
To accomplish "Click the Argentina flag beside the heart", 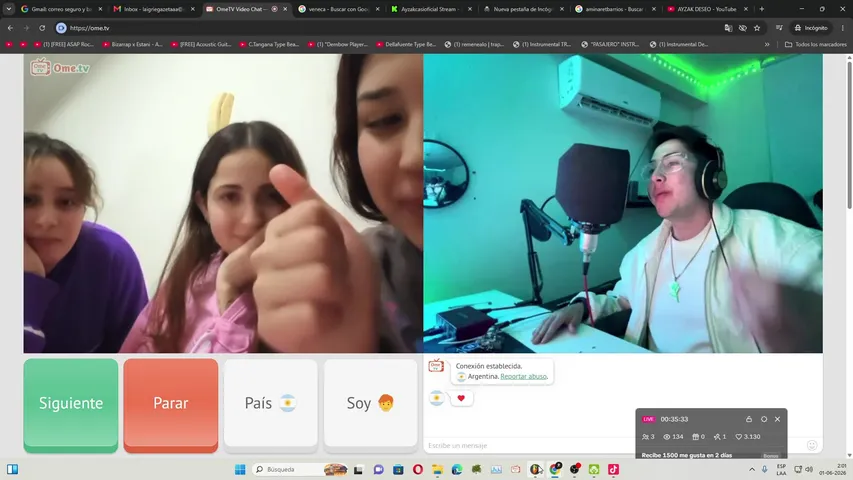I will 436,398.
